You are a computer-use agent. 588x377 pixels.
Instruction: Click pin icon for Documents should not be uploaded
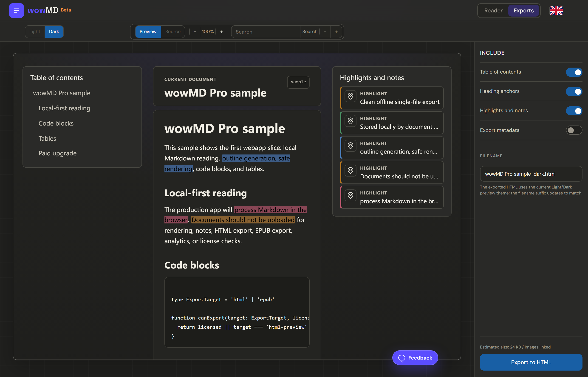(350, 171)
